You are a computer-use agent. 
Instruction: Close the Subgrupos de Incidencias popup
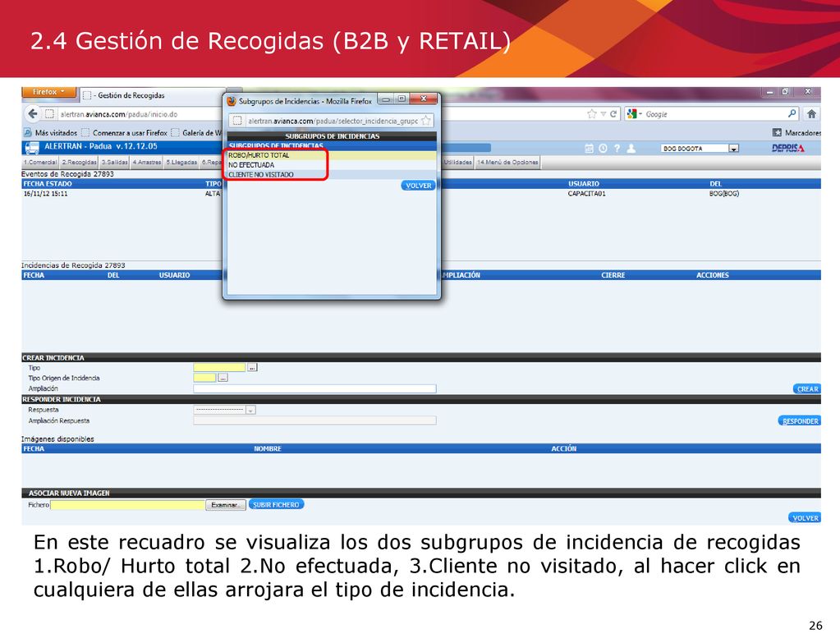click(x=424, y=99)
